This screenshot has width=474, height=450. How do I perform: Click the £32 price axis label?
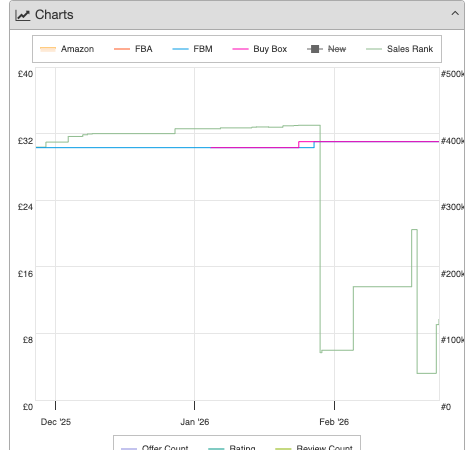pyautogui.click(x=25, y=141)
